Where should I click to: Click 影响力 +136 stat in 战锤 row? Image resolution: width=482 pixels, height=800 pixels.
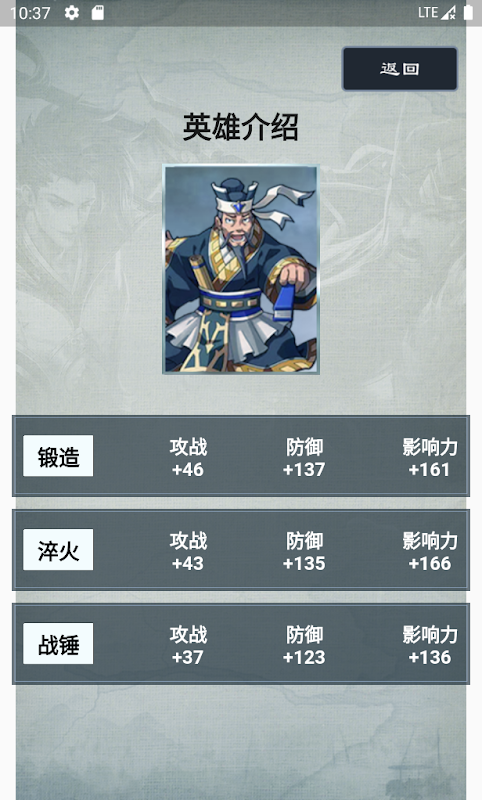(x=429, y=645)
